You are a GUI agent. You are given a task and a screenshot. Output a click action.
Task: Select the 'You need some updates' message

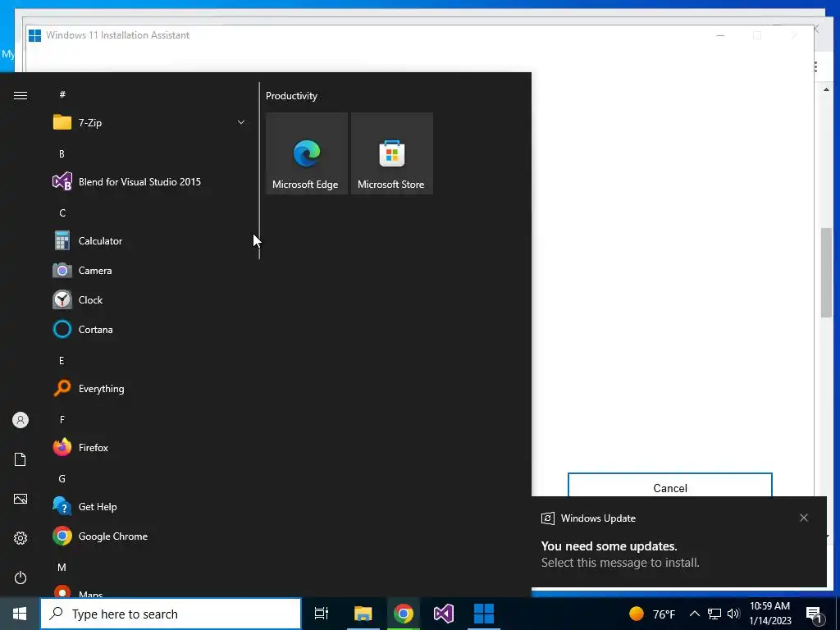coord(609,546)
